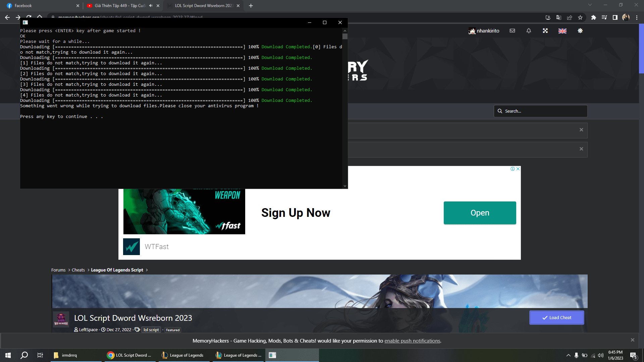Dismiss the first forum notice banner
Image resolution: width=644 pixels, height=362 pixels.
581,130
